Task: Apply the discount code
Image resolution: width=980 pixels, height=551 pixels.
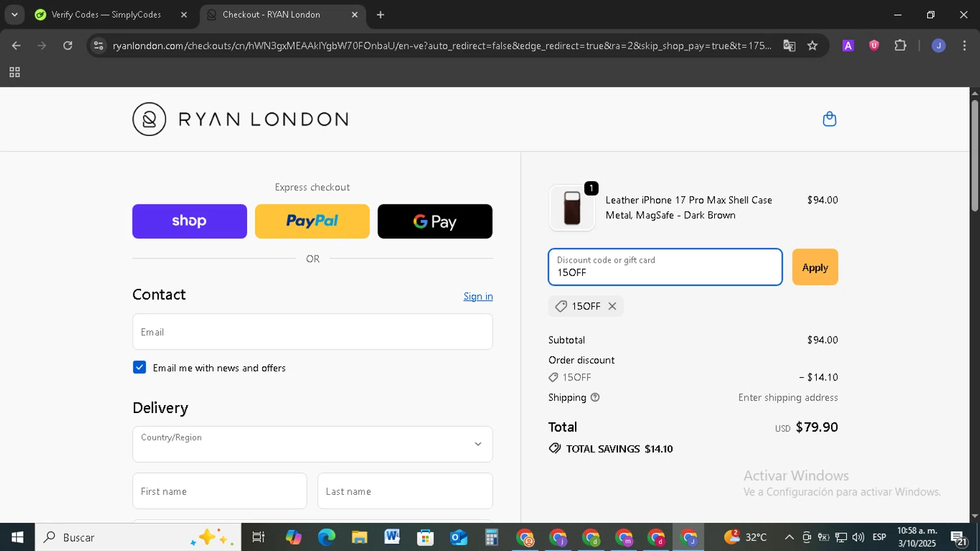Action: [x=815, y=267]
